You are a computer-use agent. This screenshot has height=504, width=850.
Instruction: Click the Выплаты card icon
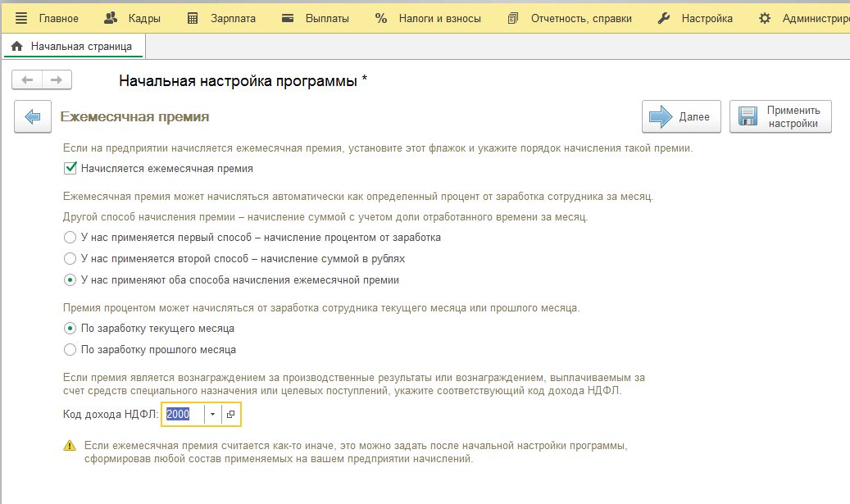[288, 18]
